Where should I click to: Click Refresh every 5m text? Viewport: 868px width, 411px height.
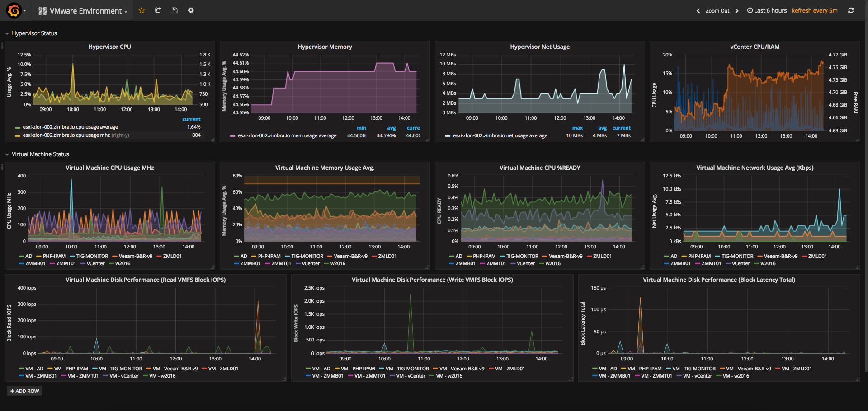814,10
